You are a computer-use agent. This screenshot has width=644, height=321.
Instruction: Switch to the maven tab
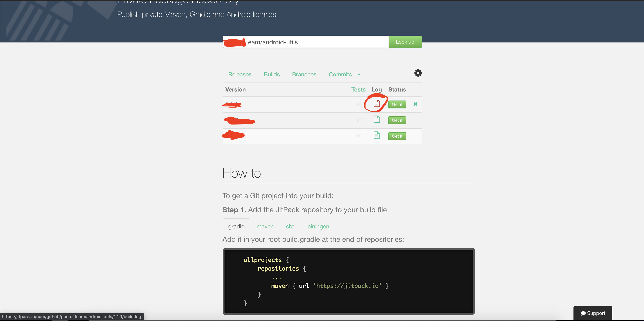tap(265, 226)
